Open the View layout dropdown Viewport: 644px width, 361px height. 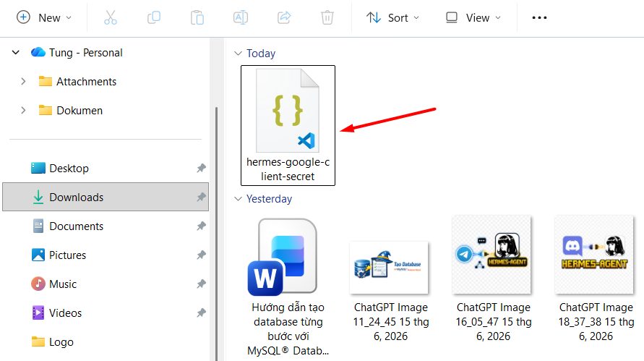[473, 17]
